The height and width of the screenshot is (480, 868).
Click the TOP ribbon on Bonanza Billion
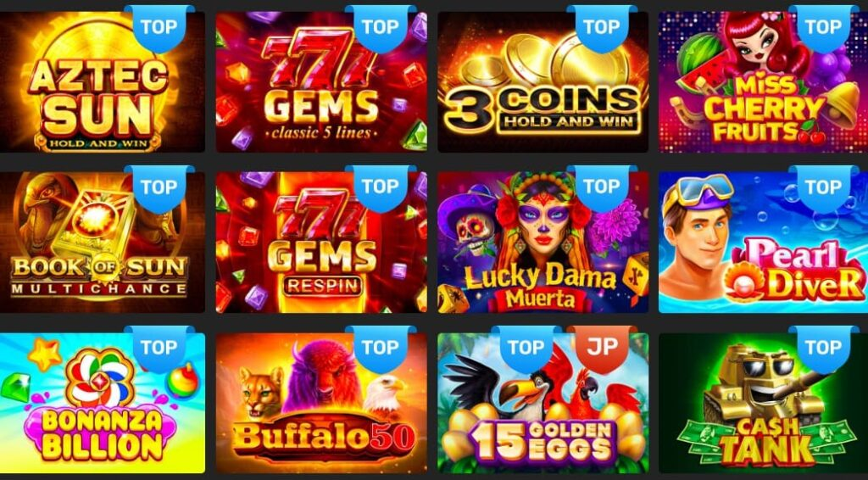coord(159,349)
